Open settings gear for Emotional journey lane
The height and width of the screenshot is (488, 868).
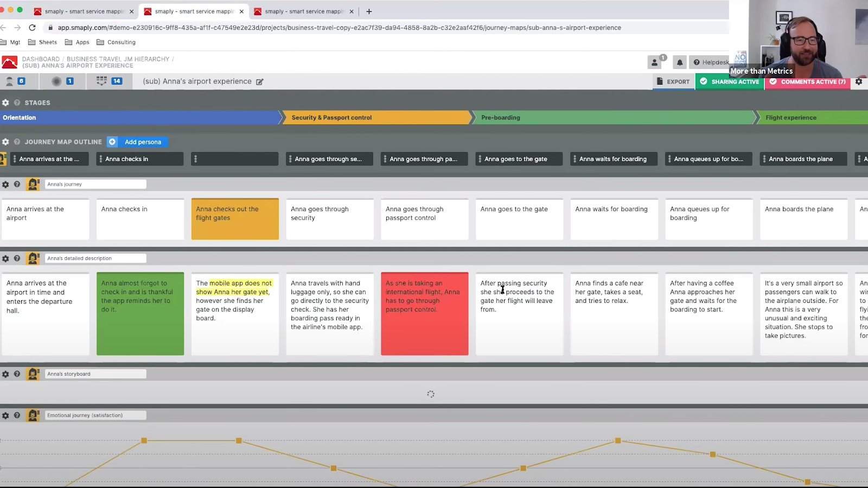pos(5,415)
